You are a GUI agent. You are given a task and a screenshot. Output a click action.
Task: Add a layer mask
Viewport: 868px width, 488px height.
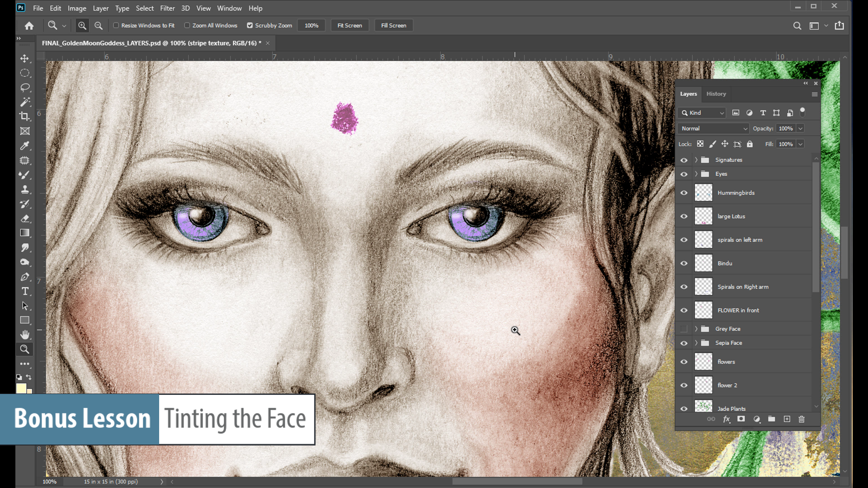[x=741, y=419]
